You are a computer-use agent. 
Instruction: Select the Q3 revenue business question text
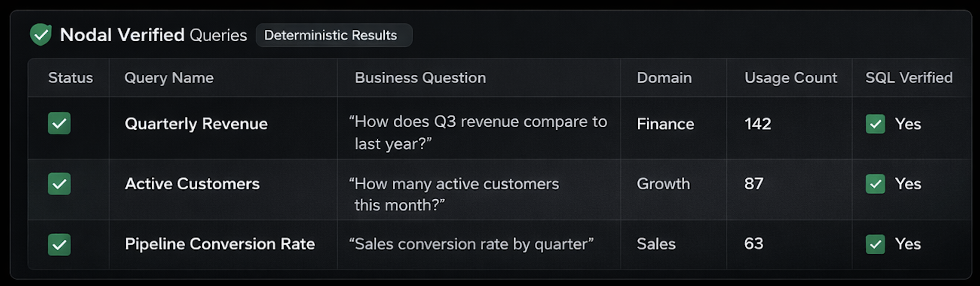point(478,132)
